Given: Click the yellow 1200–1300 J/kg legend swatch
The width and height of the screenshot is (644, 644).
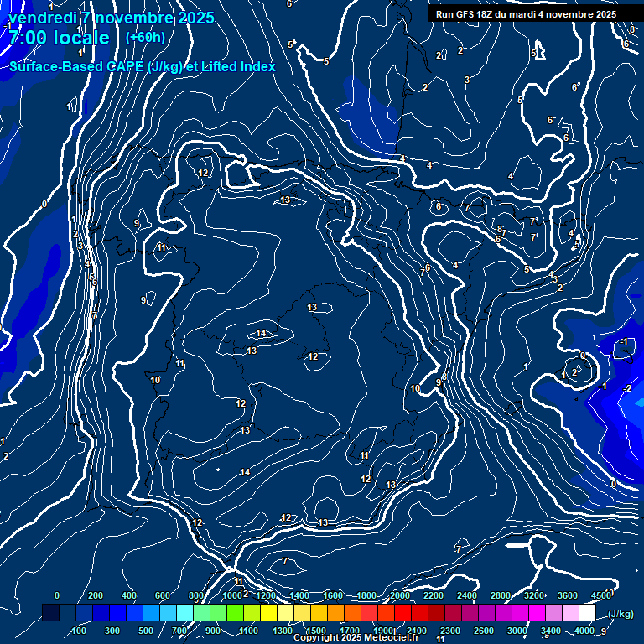Looking at the screenshot, I should 268,612.
